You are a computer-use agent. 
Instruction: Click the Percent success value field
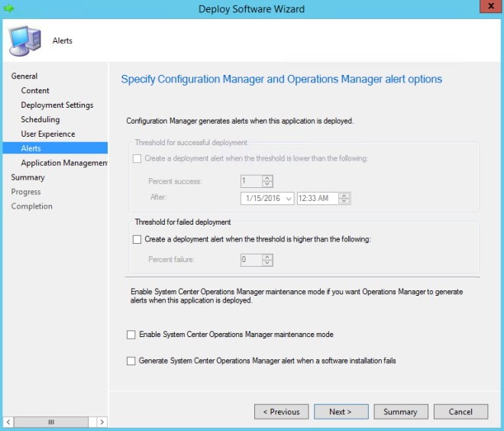(251, 181)
